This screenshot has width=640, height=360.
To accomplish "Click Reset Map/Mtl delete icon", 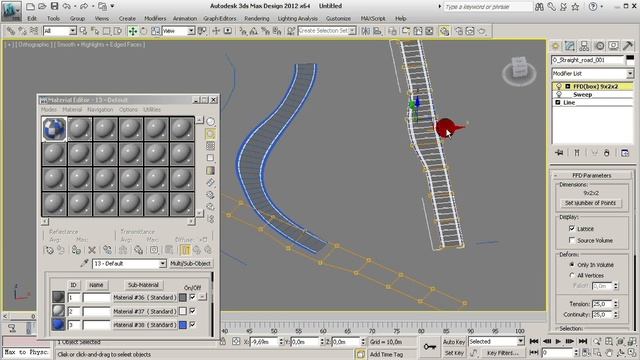I will click(92, 250).
